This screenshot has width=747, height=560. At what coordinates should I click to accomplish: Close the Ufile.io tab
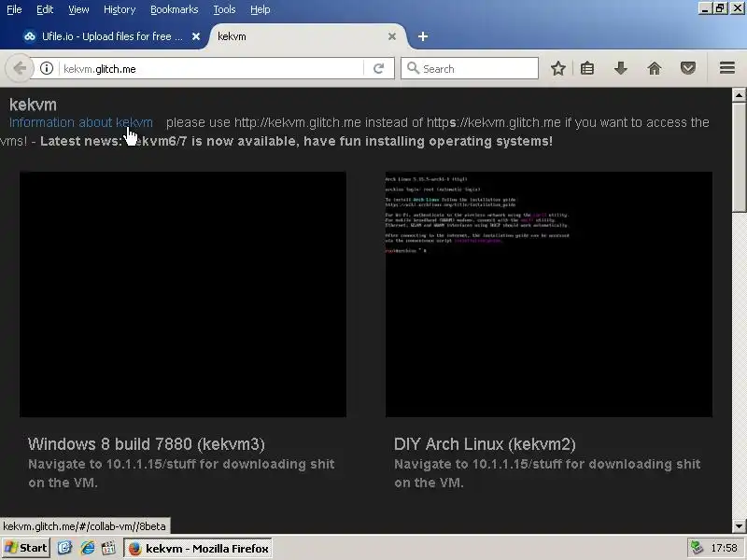point(196,36)
